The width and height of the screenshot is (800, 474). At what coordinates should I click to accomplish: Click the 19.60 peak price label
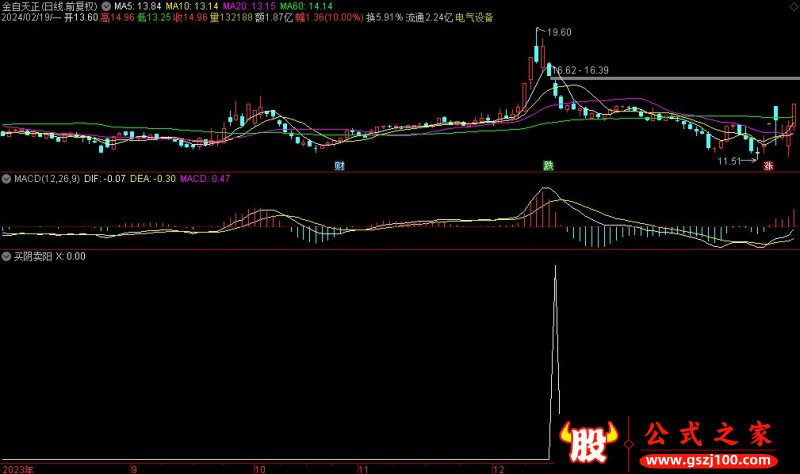(559, 32)
